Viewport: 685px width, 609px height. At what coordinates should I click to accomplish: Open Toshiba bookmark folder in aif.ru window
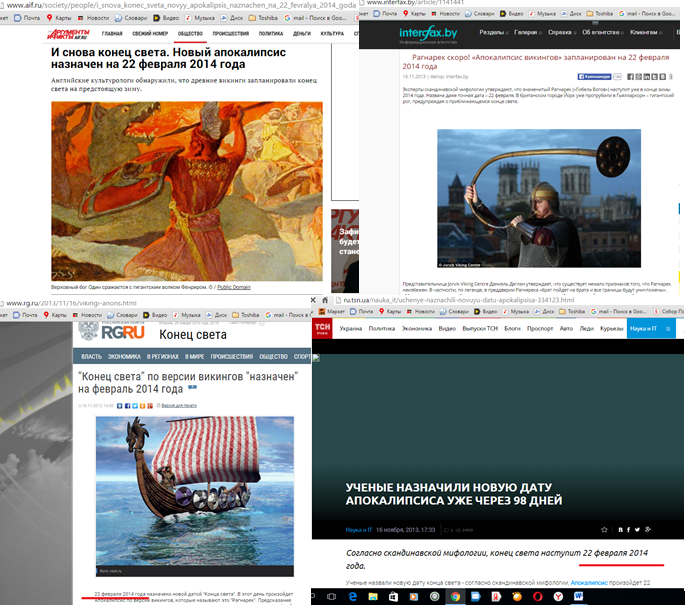[263, 18]
